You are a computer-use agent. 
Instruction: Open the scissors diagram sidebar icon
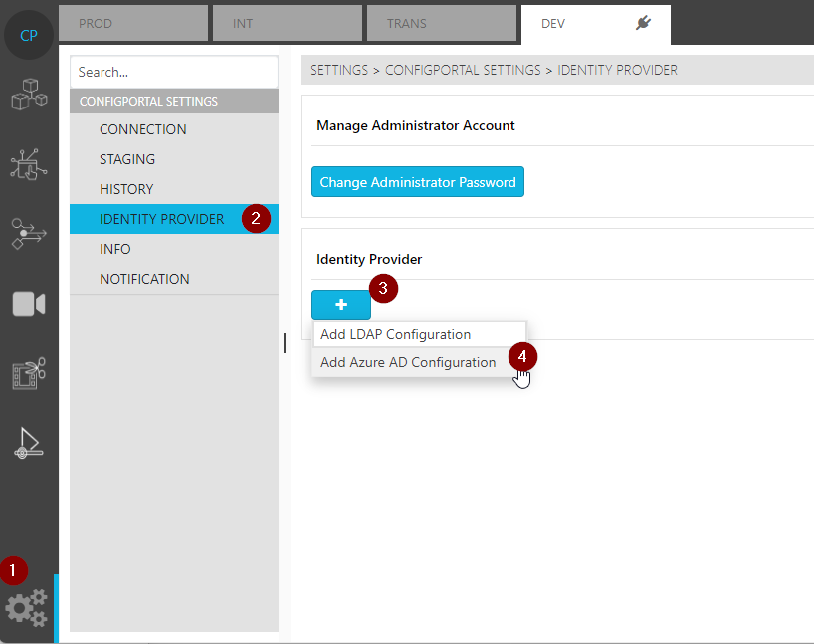[x=29, y=373]
